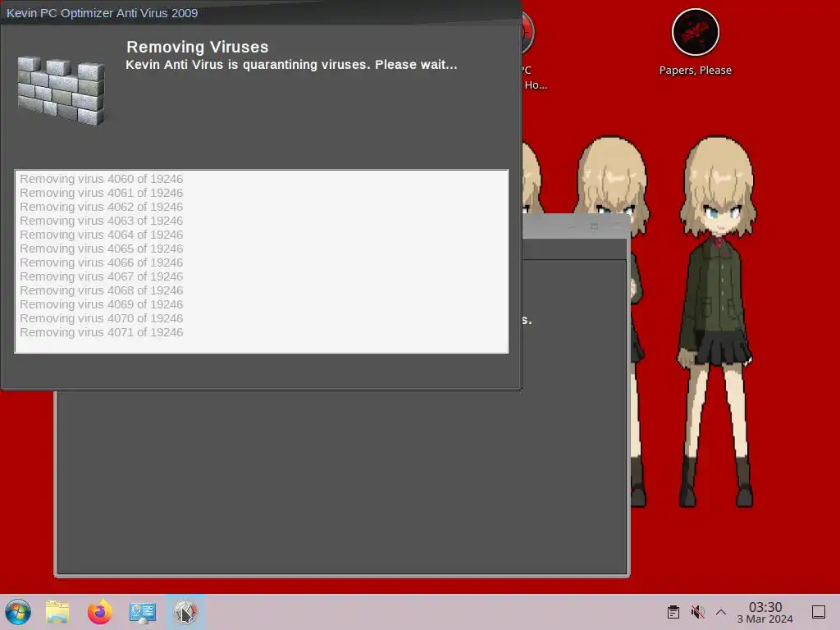Open the Papers, Please desktop icon

[x=696, y=43]
